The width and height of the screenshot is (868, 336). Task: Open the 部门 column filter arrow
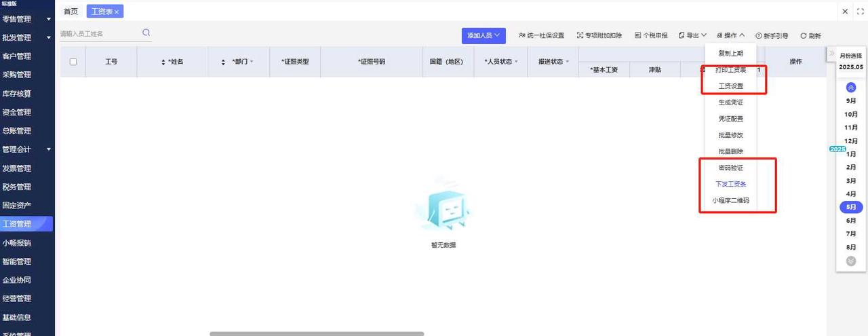[252, 62]
